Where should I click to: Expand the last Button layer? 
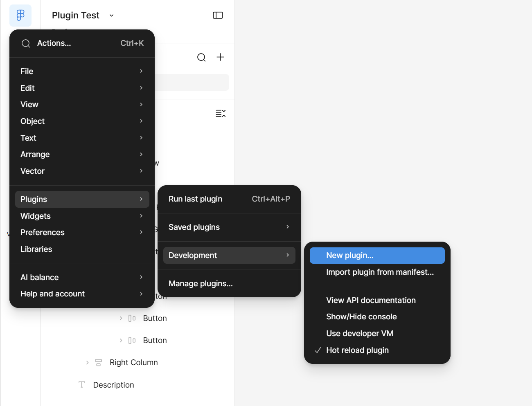coord(121,340)
